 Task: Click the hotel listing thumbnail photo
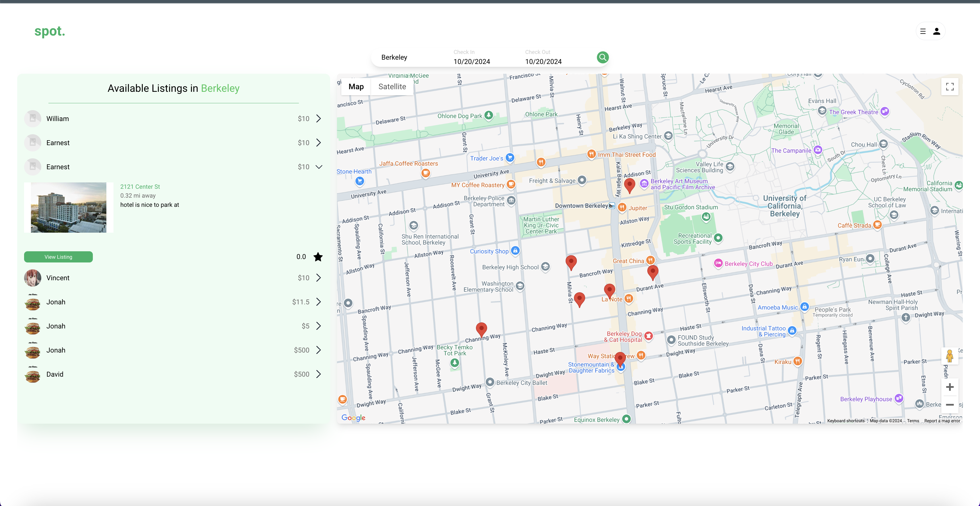(68, 207)
